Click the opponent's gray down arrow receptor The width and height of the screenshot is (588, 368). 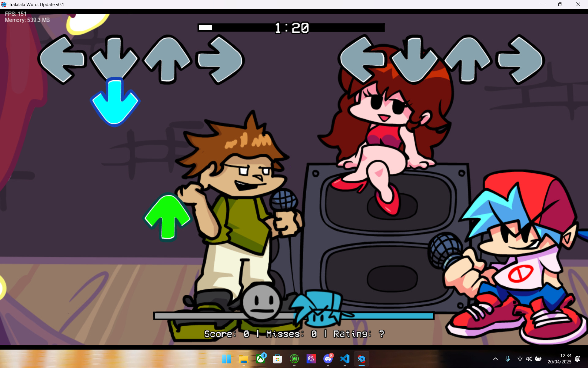(115, 58)
